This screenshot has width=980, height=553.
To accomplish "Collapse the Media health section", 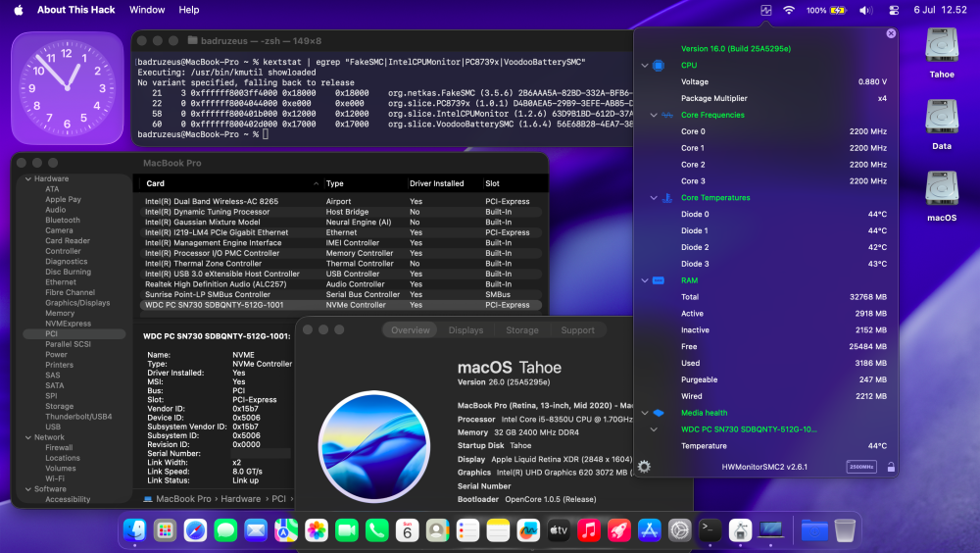I will [645, 413].
